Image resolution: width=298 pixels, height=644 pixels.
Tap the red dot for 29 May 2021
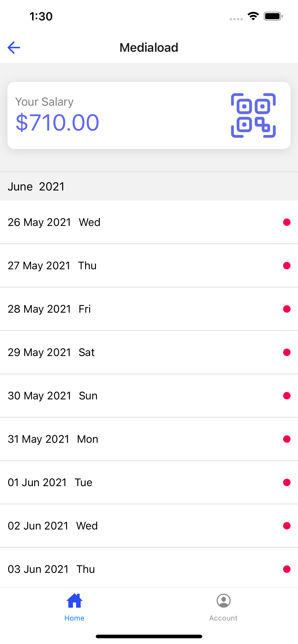[x=287, y=352]
